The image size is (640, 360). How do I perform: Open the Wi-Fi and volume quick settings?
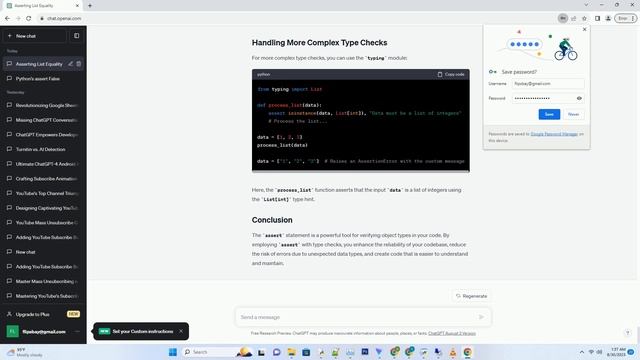pos(596,352)
